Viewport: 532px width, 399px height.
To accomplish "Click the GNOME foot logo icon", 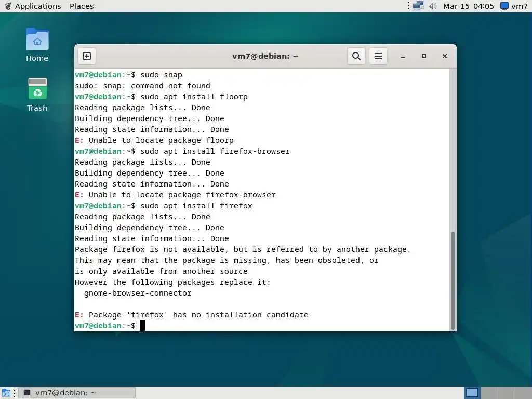I will [x=8, y=6].
